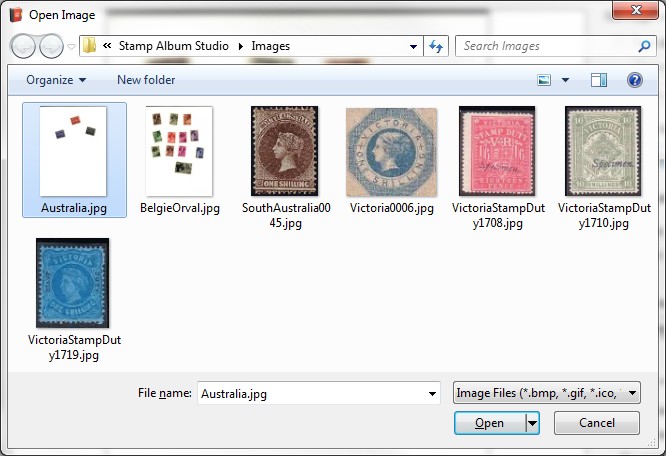This screenshot has height=456, width=666.
Task: Open the view options dropdown arrow
Action: click(x=565, y=80)
